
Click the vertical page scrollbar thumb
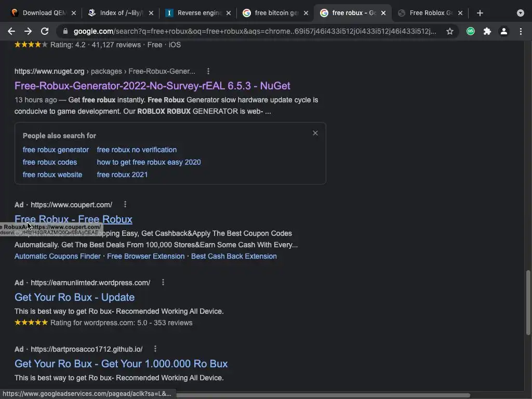(x=528, y=302)
